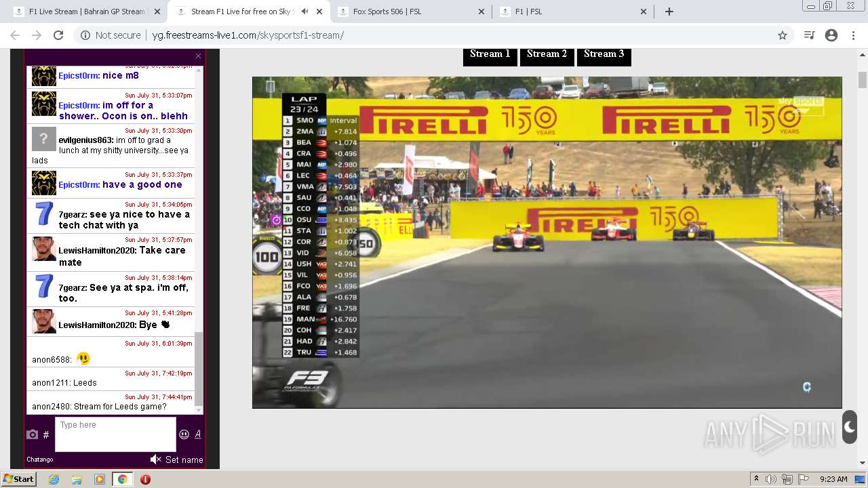Close the Fox Sports 506 tab
Screen dimensions: 868x488
(481, 12)
